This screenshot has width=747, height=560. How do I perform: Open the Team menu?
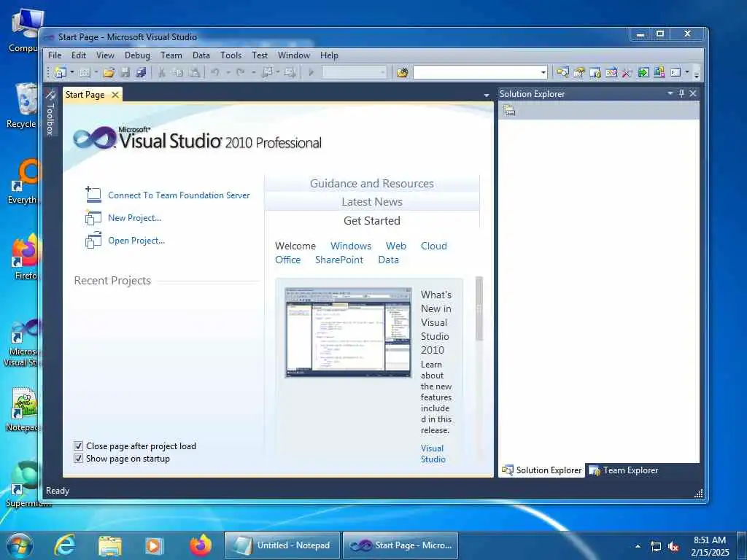tap(171, 55)
